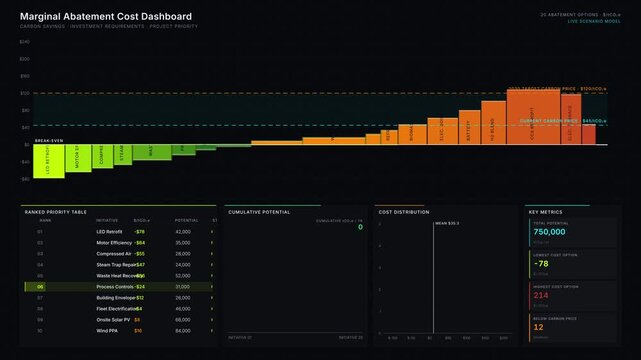This screenshot has height=360, width=641.
Task: Click the Steam bar in the abatement chart
Action: tap(123, 154)
